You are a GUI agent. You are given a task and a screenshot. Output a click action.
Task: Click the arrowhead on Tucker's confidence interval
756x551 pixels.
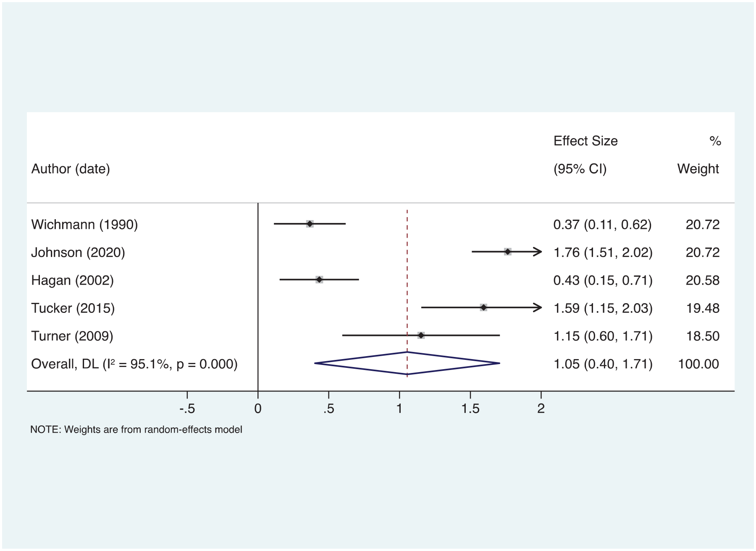click(537, 307)
